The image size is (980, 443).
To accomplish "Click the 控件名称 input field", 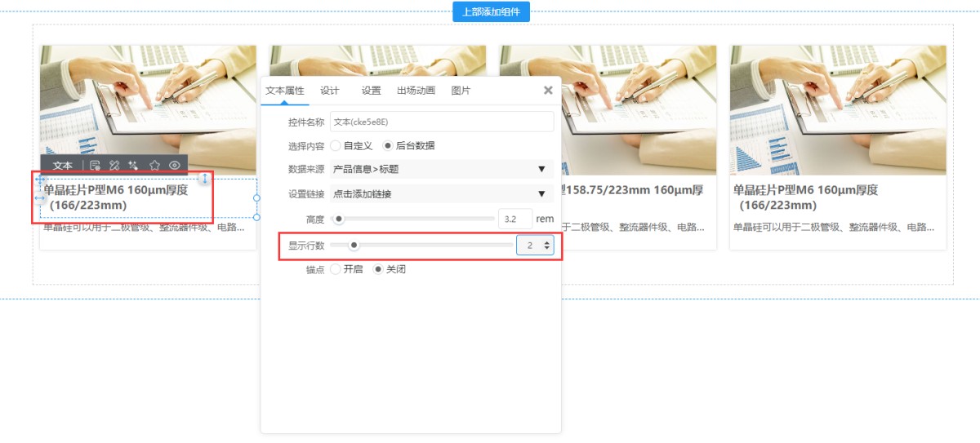I will coord(442,122).
